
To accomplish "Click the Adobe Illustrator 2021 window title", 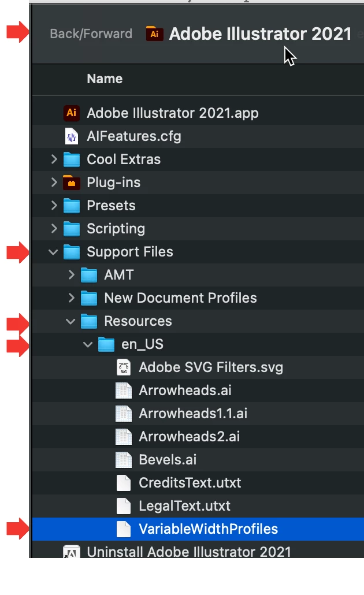I will tap(261, 34).
